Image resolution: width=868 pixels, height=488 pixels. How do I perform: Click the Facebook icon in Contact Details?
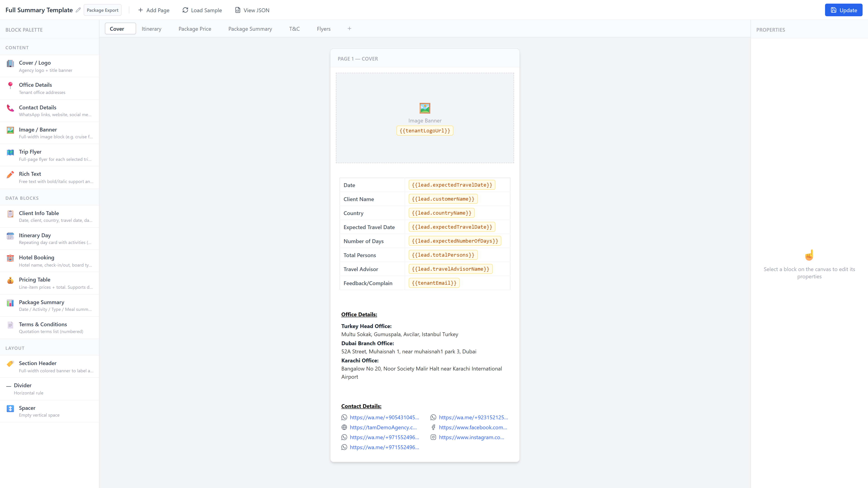click(433, 427)
